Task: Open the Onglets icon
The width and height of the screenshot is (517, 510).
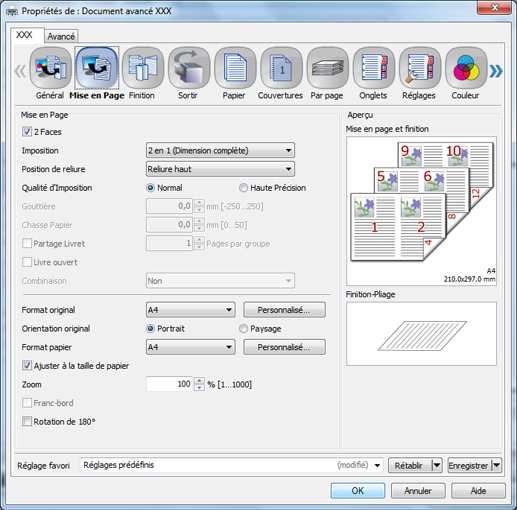Action: [374, 68]
